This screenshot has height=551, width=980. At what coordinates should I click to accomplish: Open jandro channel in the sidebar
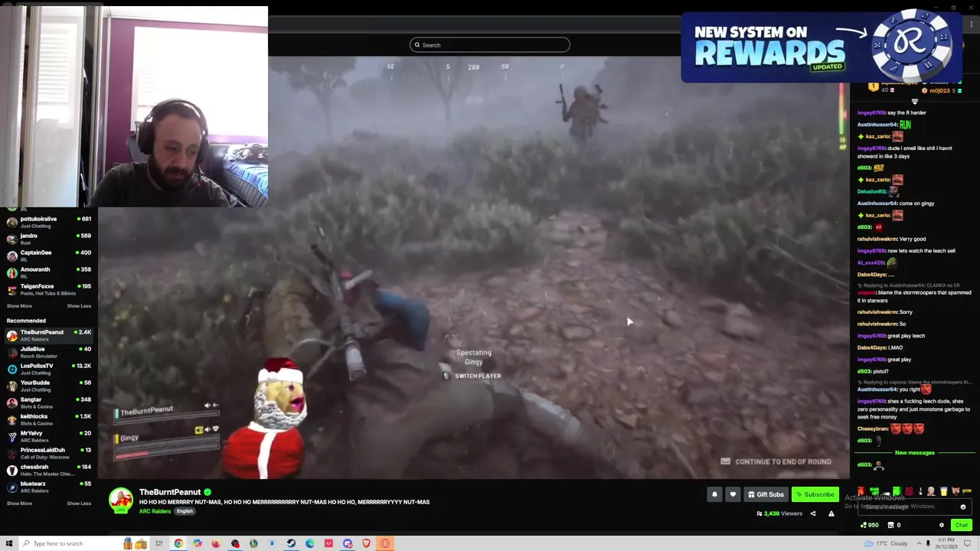pos(49,239)
